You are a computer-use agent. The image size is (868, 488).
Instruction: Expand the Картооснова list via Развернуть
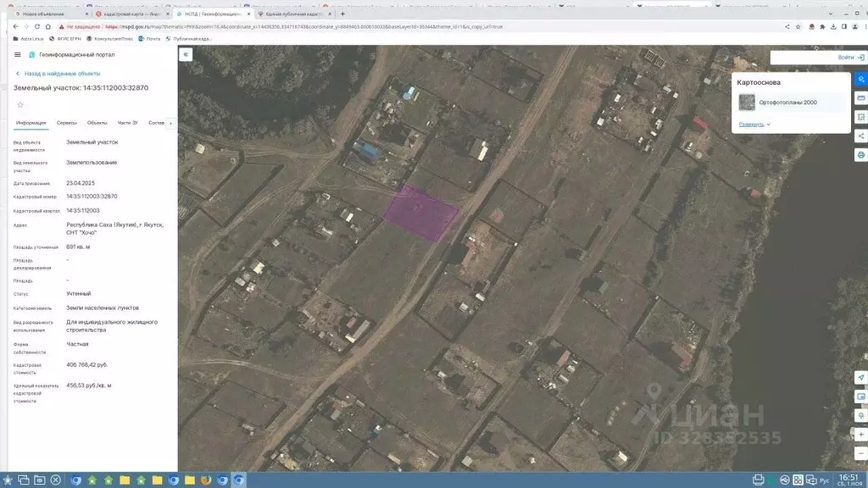[754, 125]
